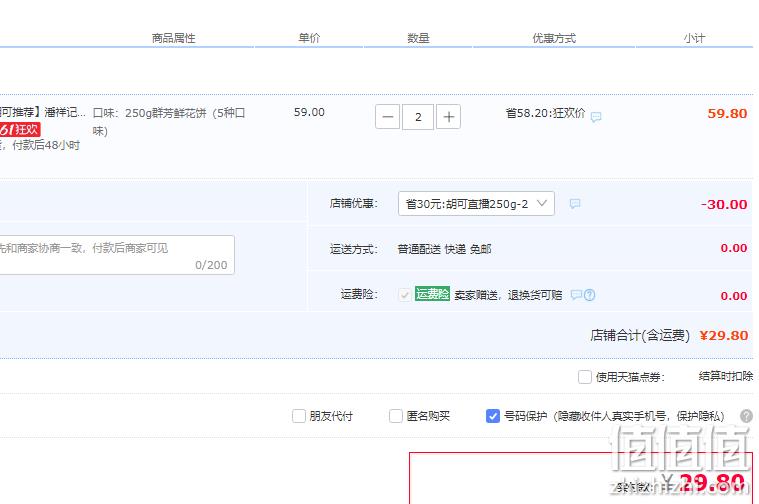
Task: Open the 店铺优惠 coupon dropdown
Action: 476,203
